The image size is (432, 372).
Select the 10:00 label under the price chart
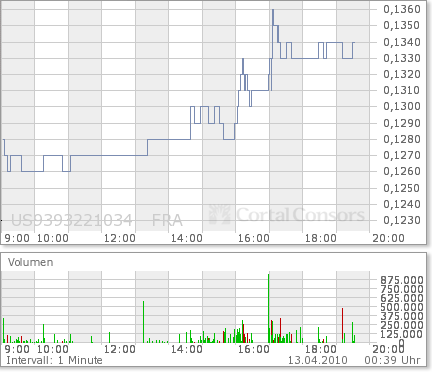(x=53, y=238)
